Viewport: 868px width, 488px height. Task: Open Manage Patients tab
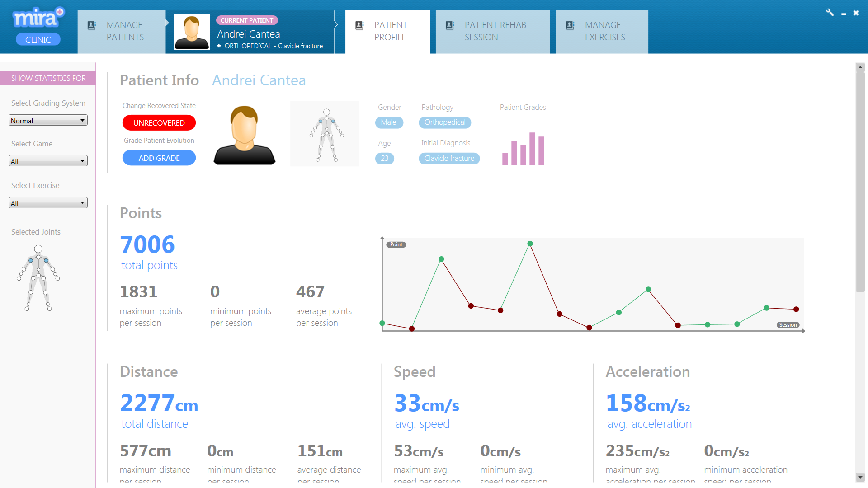(122, 32)
